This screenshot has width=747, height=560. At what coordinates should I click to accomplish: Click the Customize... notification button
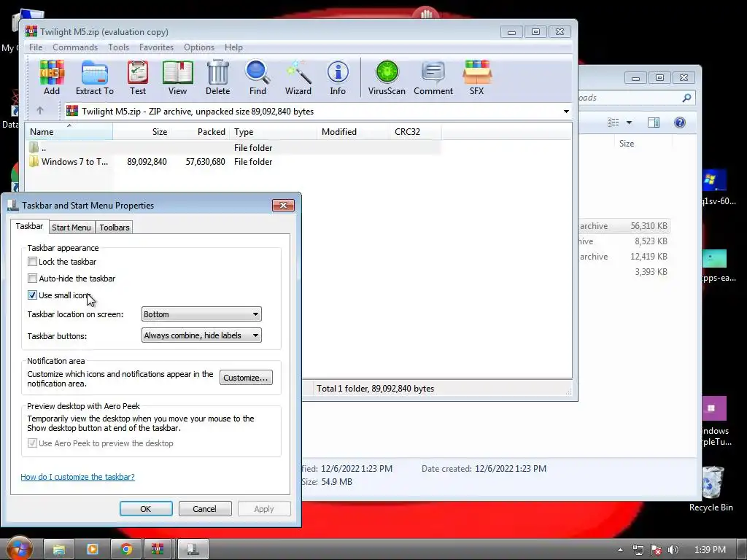click(246, 378)
